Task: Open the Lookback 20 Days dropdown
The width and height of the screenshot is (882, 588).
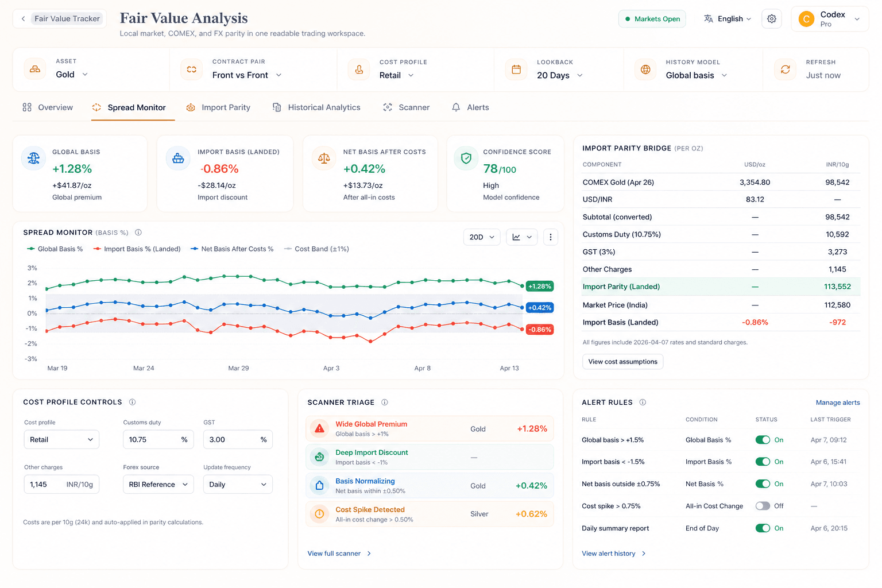Action: tap(560, 75)
